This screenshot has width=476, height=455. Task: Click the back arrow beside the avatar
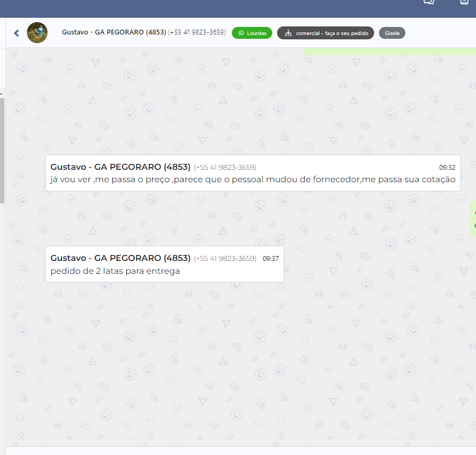pyautogui.click(x=16, y=33)
